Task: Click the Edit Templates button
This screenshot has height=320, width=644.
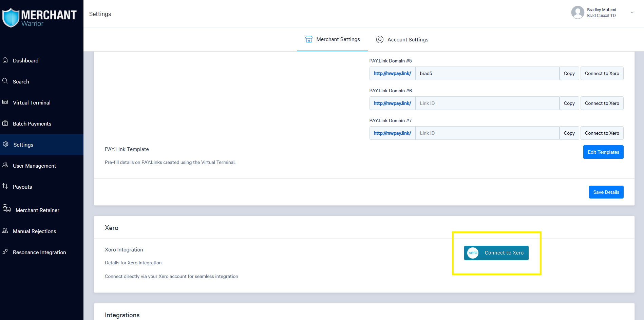Action: (603, 152)
